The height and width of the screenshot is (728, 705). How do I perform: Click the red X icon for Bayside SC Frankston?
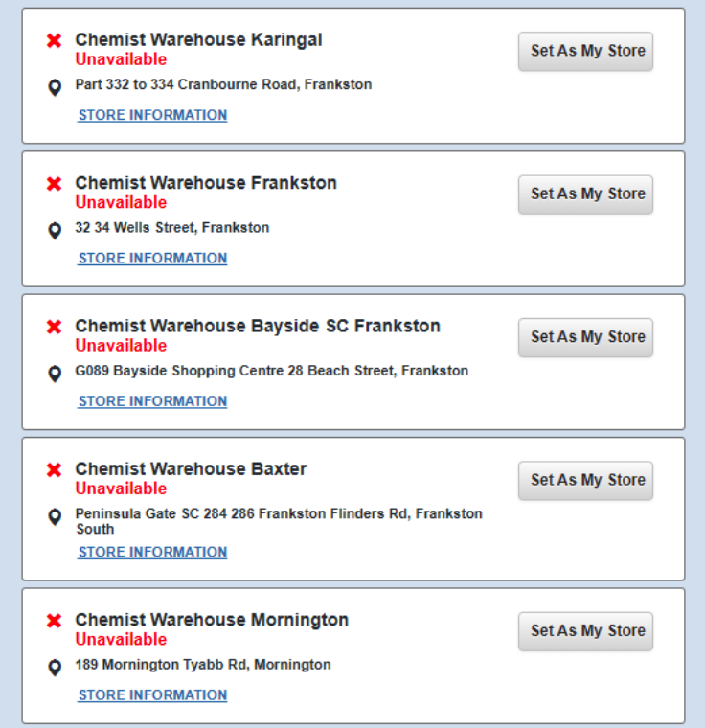55,327
